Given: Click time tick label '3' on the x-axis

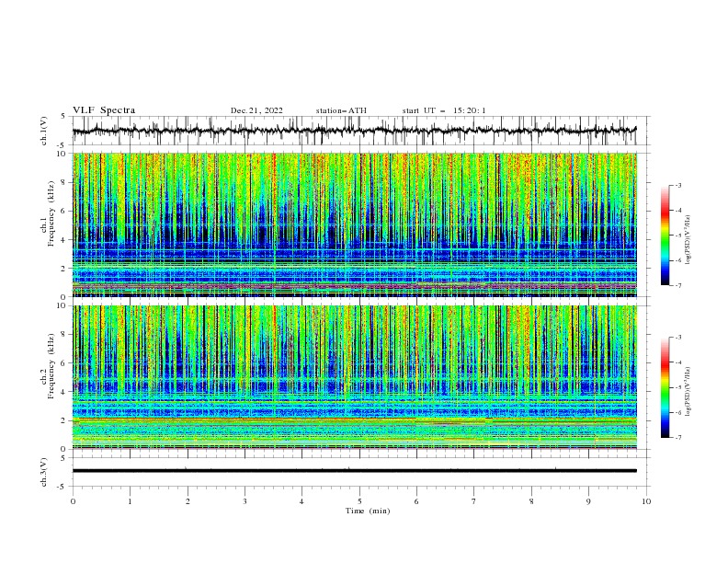Looking at the screenshot, I should [x=245, y=501].
